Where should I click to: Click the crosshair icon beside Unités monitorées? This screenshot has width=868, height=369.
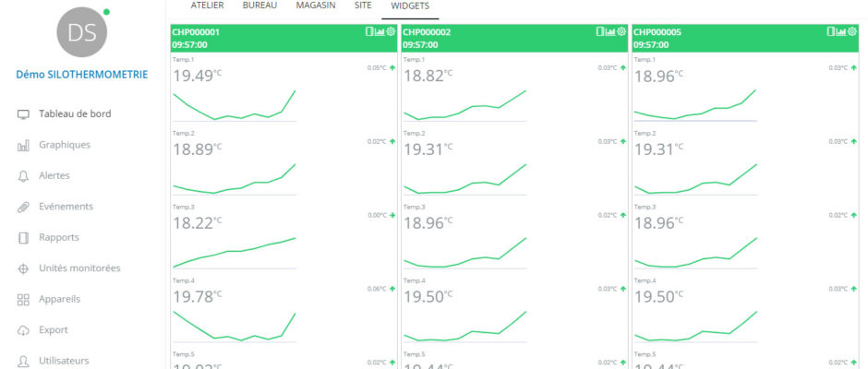(x=23, y=269)
